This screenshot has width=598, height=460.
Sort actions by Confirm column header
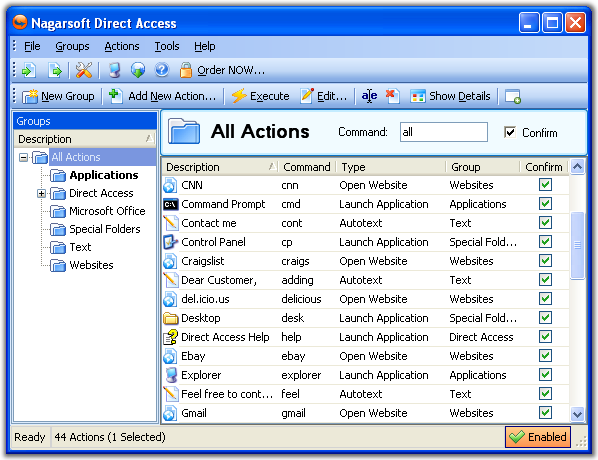pyautogui.click(x=544, y=167)
